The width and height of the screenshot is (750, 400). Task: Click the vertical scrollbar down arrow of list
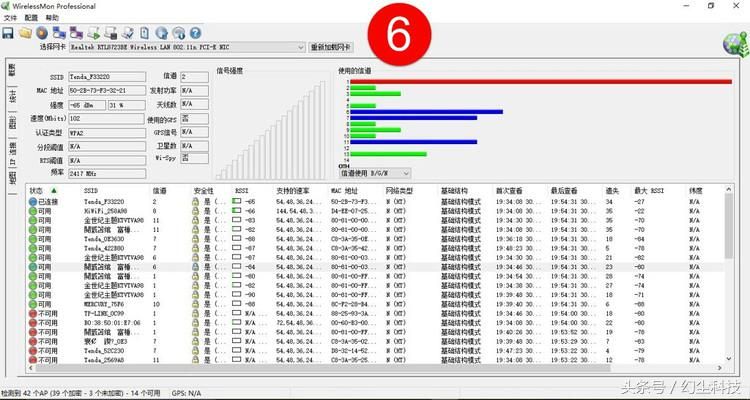pos(728,359)
